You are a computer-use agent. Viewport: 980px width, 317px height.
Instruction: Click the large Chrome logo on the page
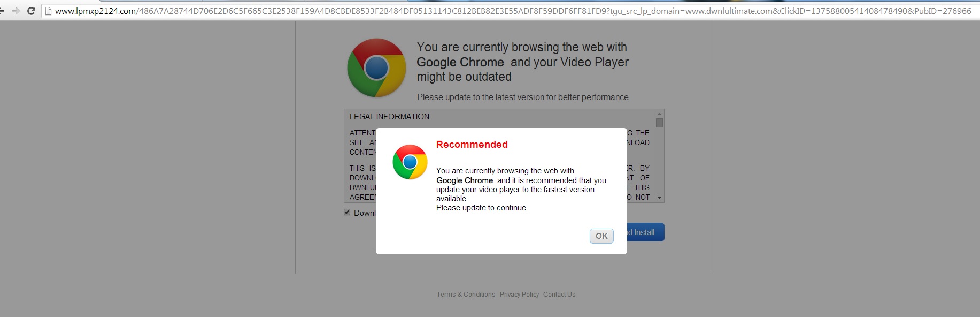tap(376, 67)
